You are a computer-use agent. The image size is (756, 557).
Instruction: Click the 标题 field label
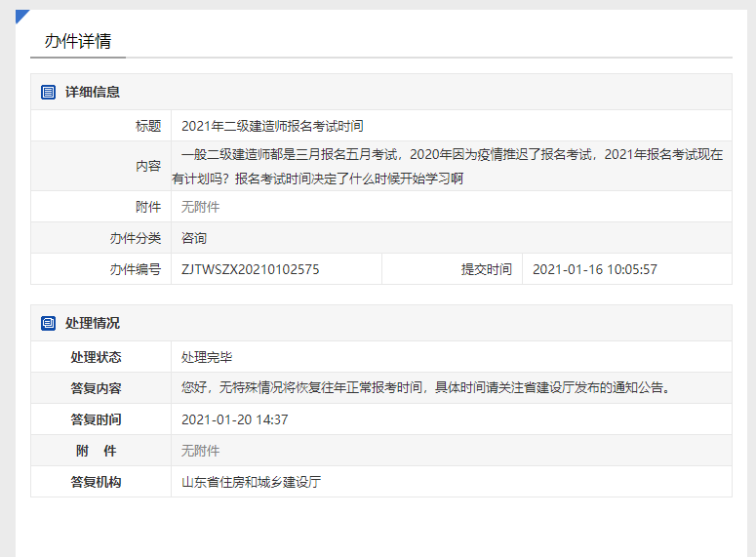pos(148,126)
